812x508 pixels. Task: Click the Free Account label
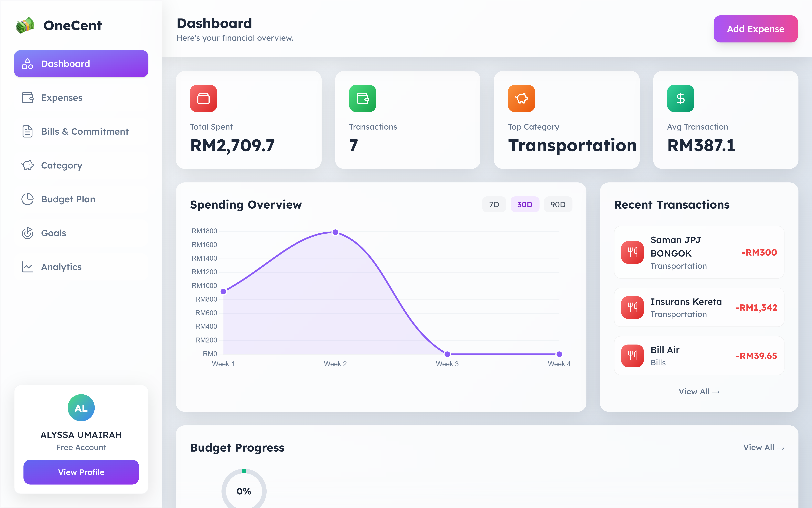[x=81, y=447]
